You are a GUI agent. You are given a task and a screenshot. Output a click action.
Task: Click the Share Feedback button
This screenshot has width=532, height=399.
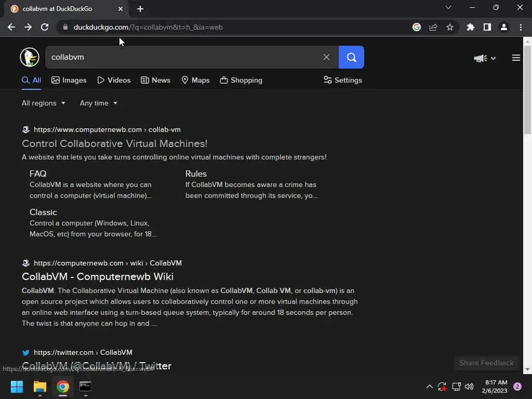[x=486, y=363]
